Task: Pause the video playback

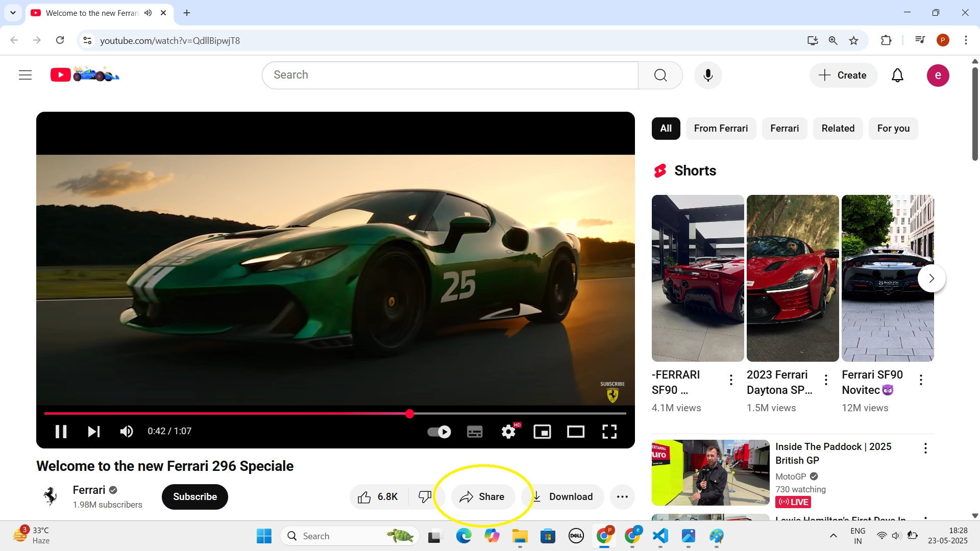Action: tap(61, 432)
